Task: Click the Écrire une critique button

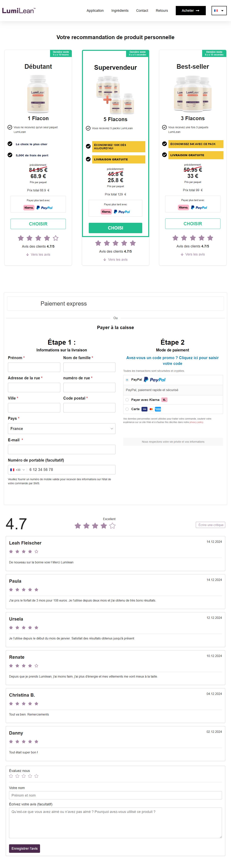Action: click(210, 525)
